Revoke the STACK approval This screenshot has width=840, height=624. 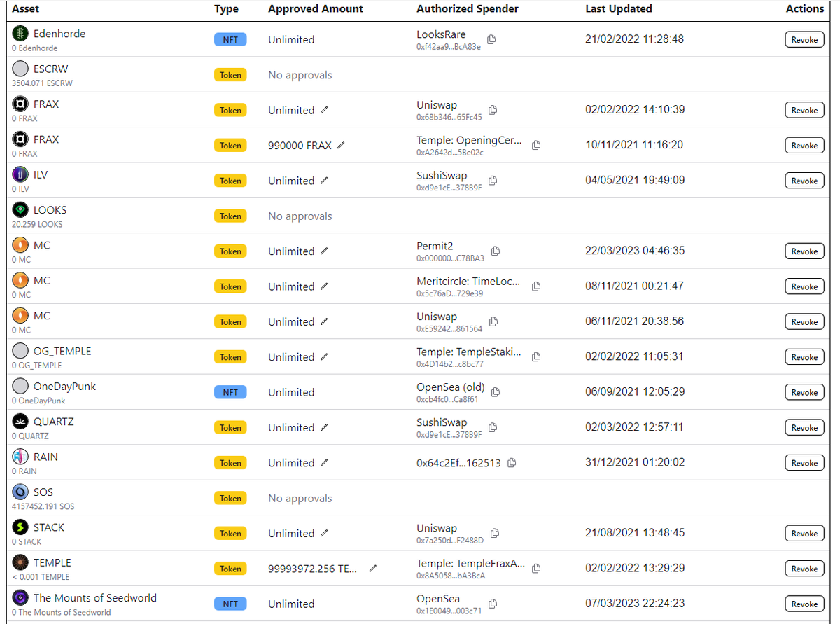click(x=804, y=533)
